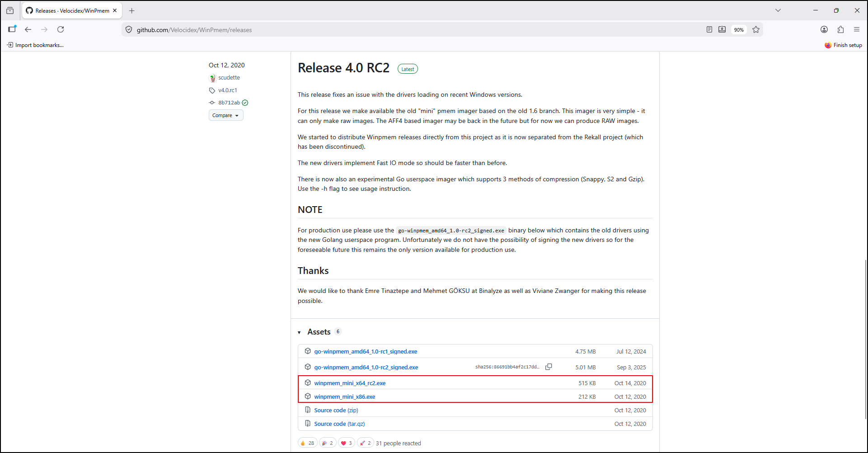Toggle Reader View icon in the address bar
868x453 pixels.
click(709, 29)
